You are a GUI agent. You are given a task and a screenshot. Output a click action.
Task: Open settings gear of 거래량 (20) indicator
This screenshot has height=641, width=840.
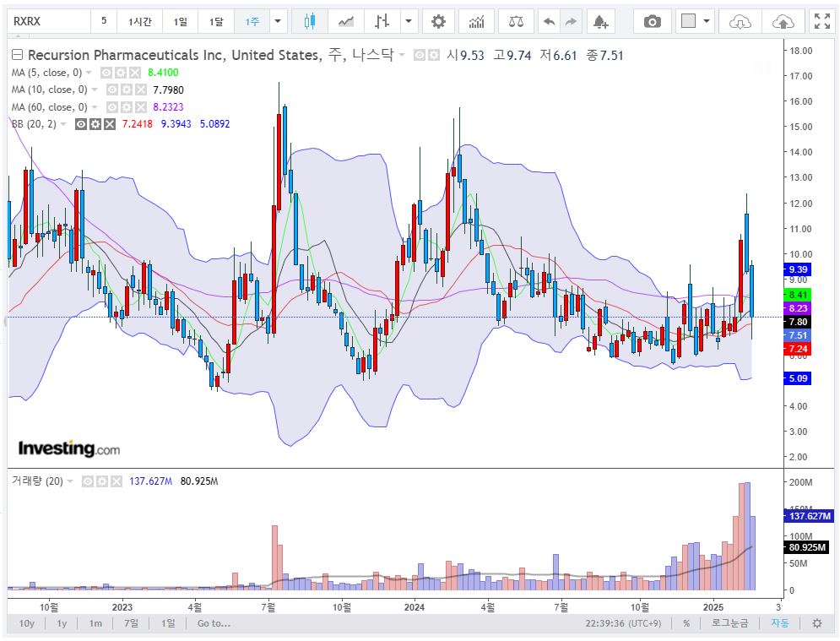[101, 481]
